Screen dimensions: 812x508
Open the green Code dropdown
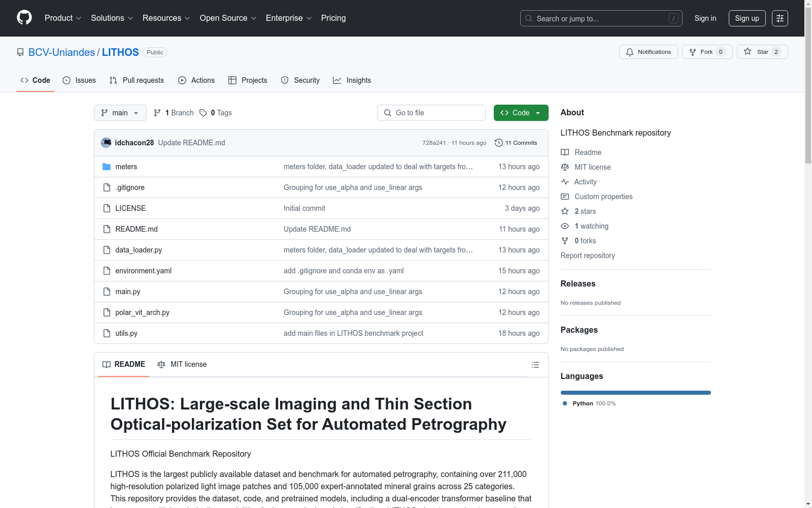pyautogui.click(x=521, y=113)
